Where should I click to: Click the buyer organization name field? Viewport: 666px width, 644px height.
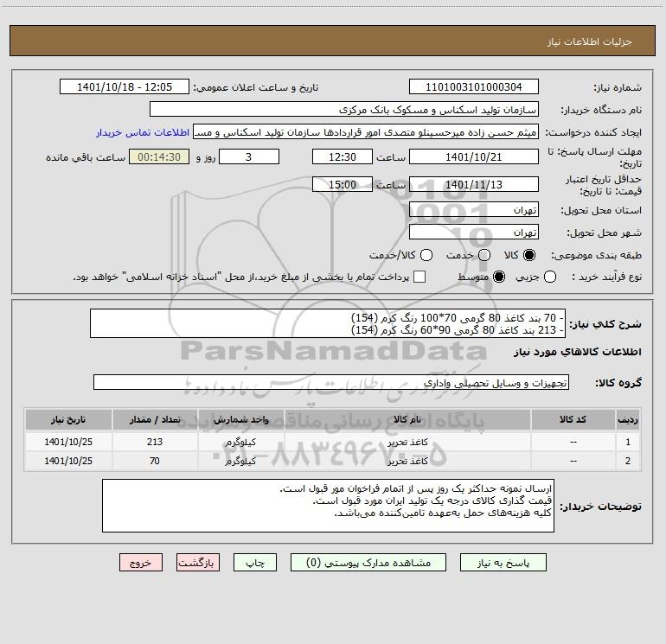(x=344, y=110)
